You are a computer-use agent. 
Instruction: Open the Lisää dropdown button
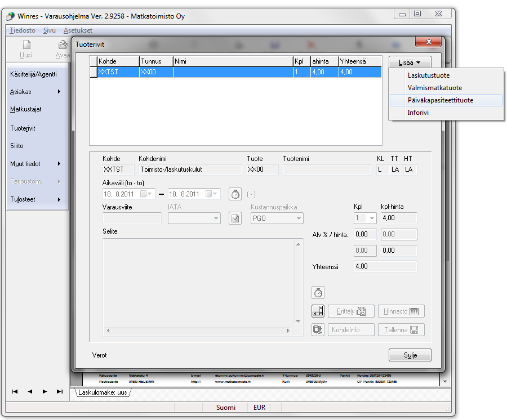click(410, 62)
